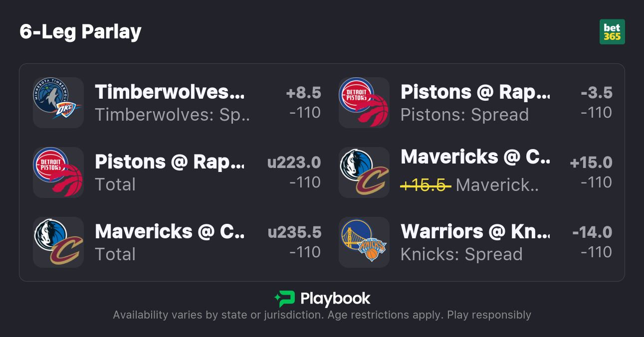
Task: Click the Pistons Raptors logo beside Total
Action: coord(58,172)
